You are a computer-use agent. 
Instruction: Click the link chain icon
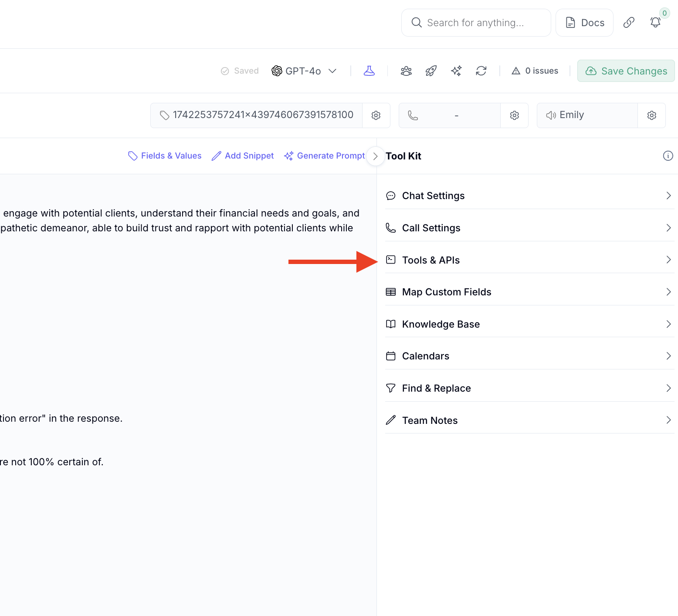pyautogui.click(x=629, y=23)
